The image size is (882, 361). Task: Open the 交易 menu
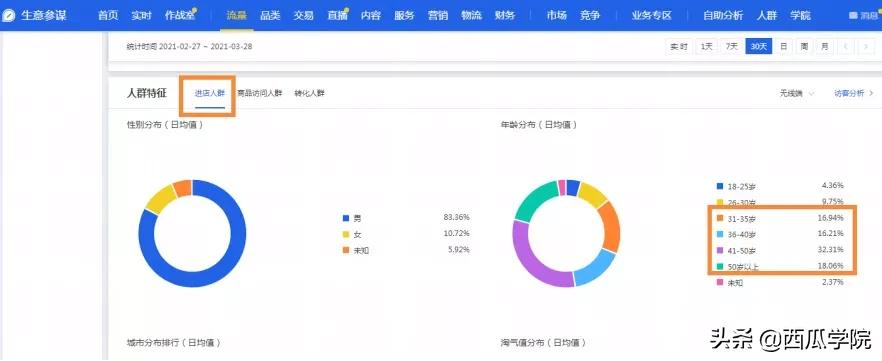coord(303,15)
